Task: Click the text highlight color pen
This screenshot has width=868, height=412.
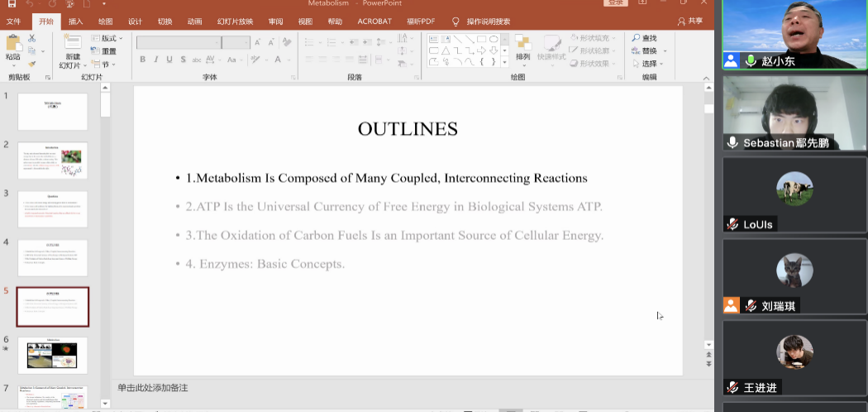Action: [255, 60]
